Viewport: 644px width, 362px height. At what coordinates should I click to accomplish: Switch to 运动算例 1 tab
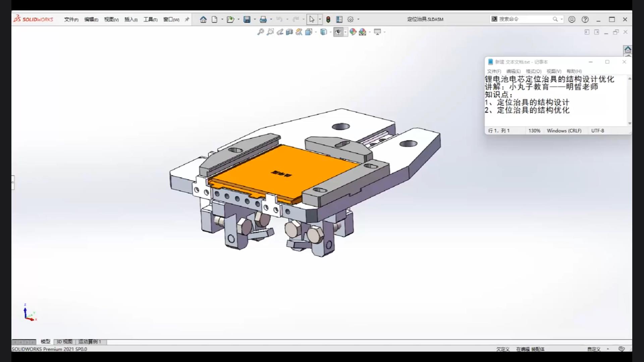tap(90, 342)
